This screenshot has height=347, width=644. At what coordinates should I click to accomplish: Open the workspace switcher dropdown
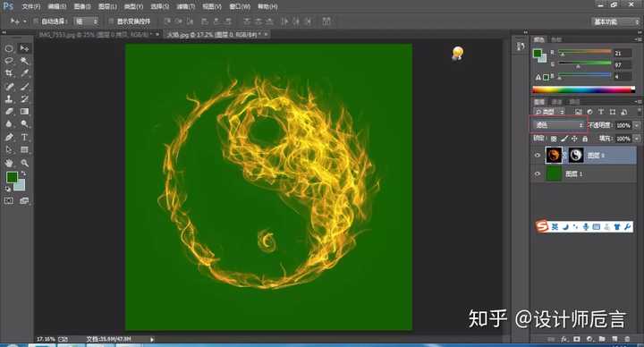[615, 21]
